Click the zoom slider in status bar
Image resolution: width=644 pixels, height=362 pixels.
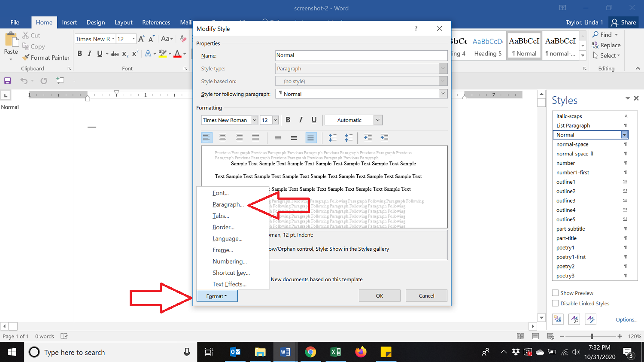[x=592, y=336]
